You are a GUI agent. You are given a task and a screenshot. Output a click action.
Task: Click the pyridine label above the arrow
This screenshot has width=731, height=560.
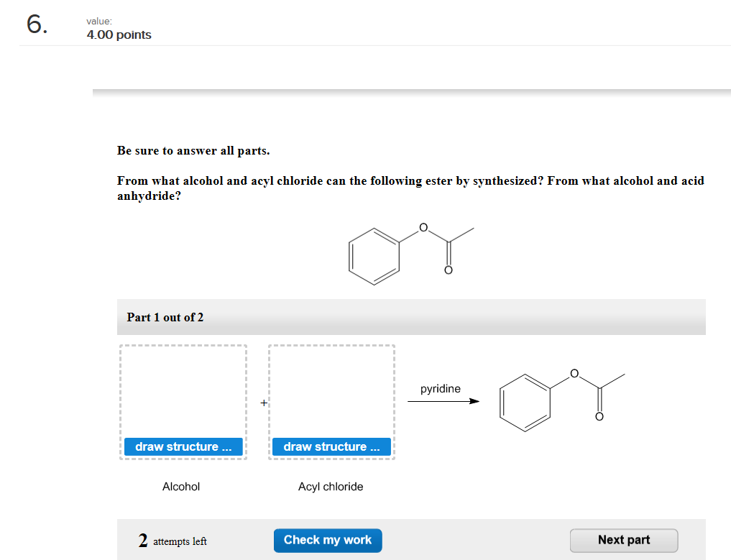coord(441,388)
